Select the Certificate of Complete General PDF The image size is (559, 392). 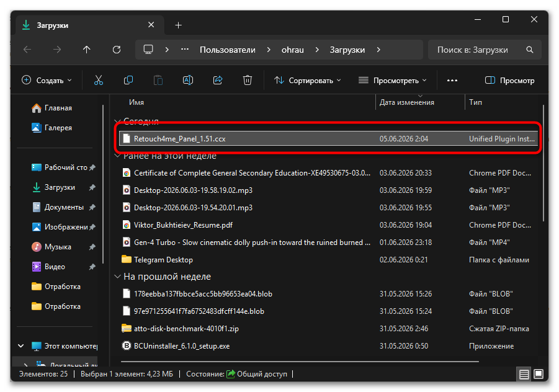click(x=328, y=173)
